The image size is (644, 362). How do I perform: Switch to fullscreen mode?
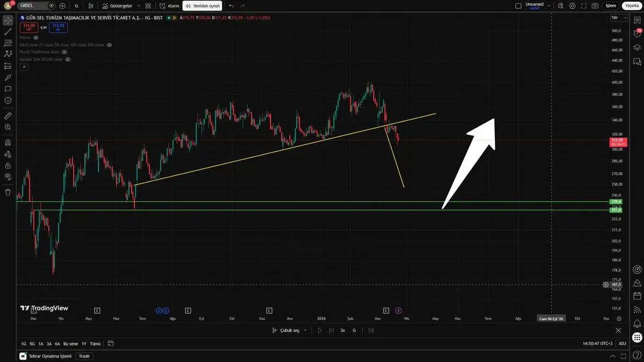coord(583,5)
